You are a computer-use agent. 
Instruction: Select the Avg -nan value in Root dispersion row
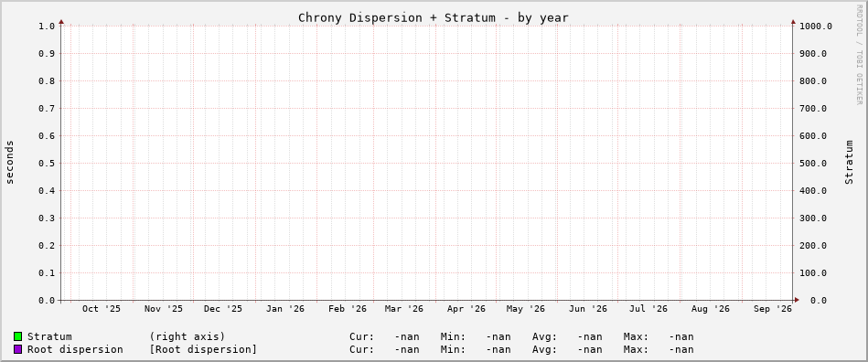590,350
